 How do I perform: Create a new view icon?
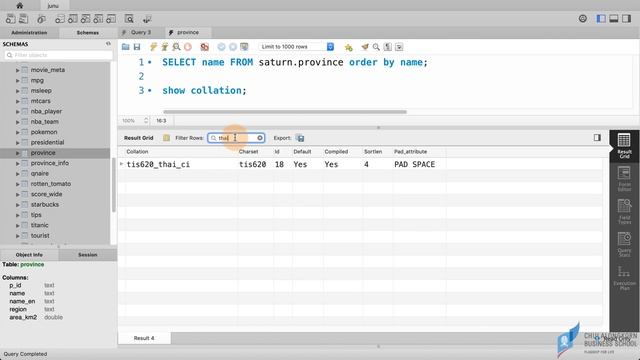point(85,19)
